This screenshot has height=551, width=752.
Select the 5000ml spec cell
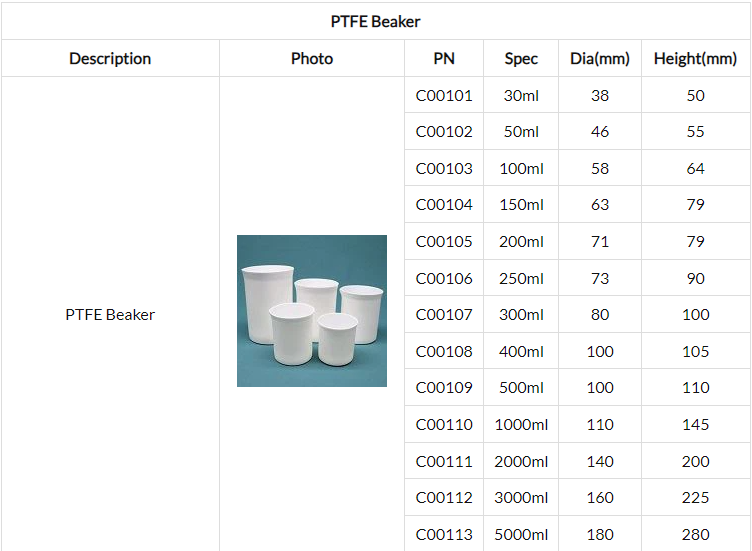pyautogui.click(x=521, y=534)
